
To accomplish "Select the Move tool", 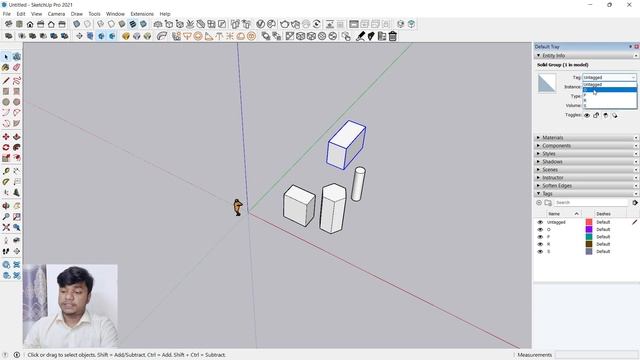I will point(6,137).
